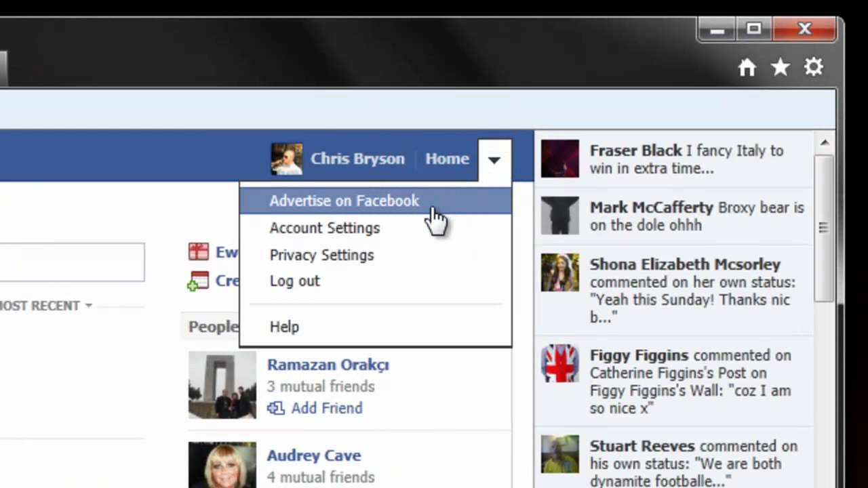Click the ticker scrollbar up arrow

824,143
